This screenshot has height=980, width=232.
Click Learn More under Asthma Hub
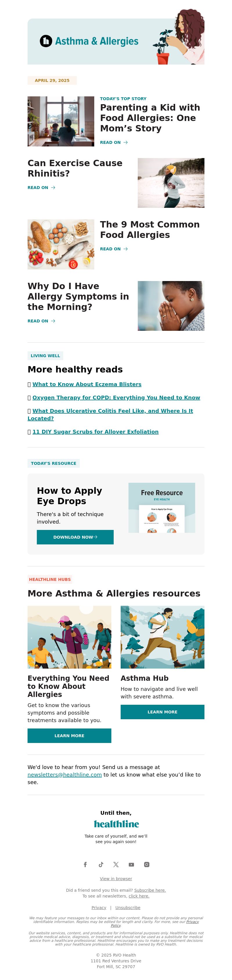[162, 712]
